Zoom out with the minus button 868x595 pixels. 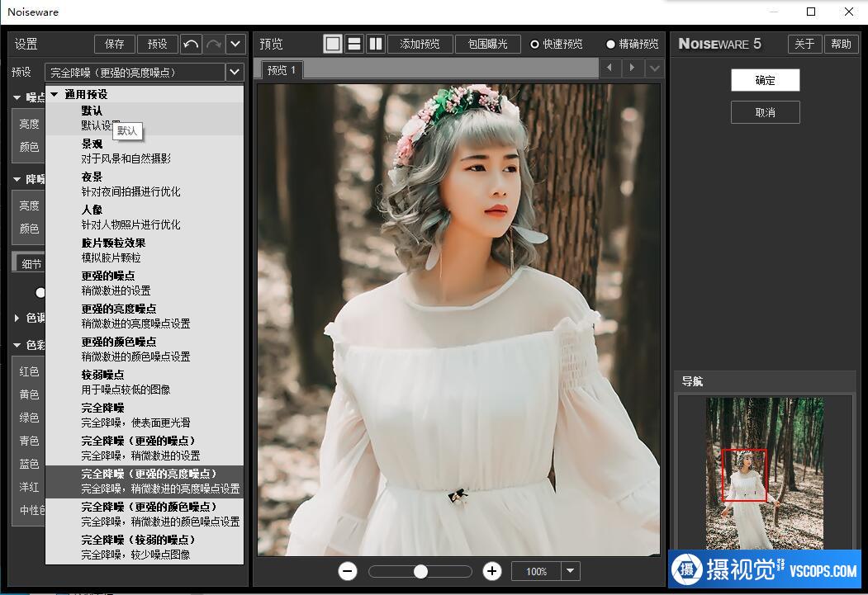coord(348,571)
